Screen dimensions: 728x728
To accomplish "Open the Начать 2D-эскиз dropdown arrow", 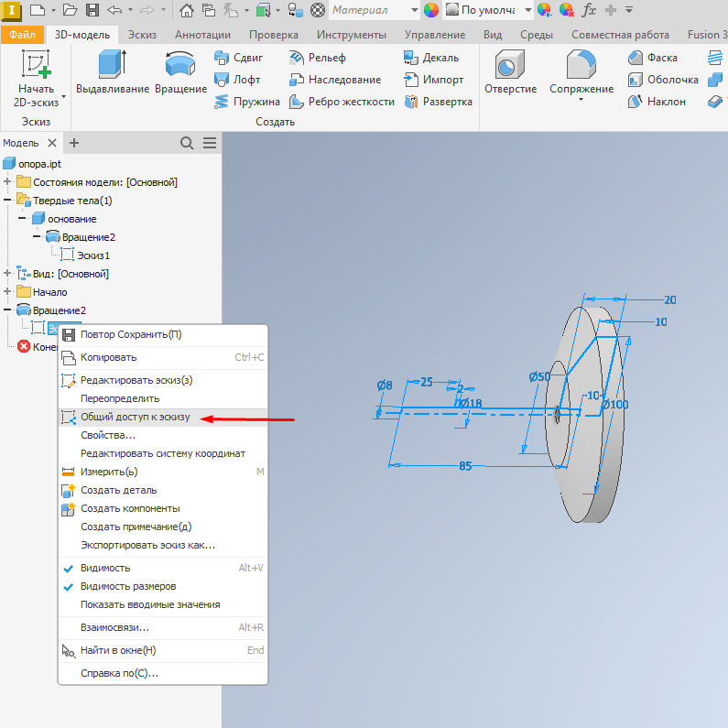I will [x=63, y=97].
